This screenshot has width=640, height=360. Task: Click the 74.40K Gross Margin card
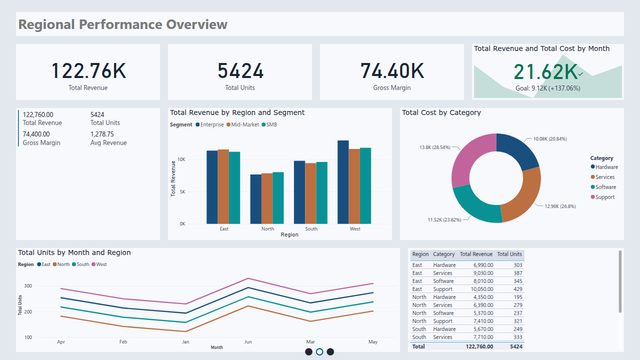(x=392, y=72)
